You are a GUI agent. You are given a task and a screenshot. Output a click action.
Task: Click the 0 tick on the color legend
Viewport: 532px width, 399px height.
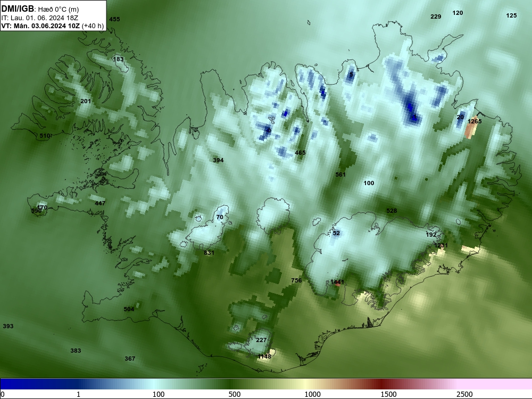(x=3, y=394)
